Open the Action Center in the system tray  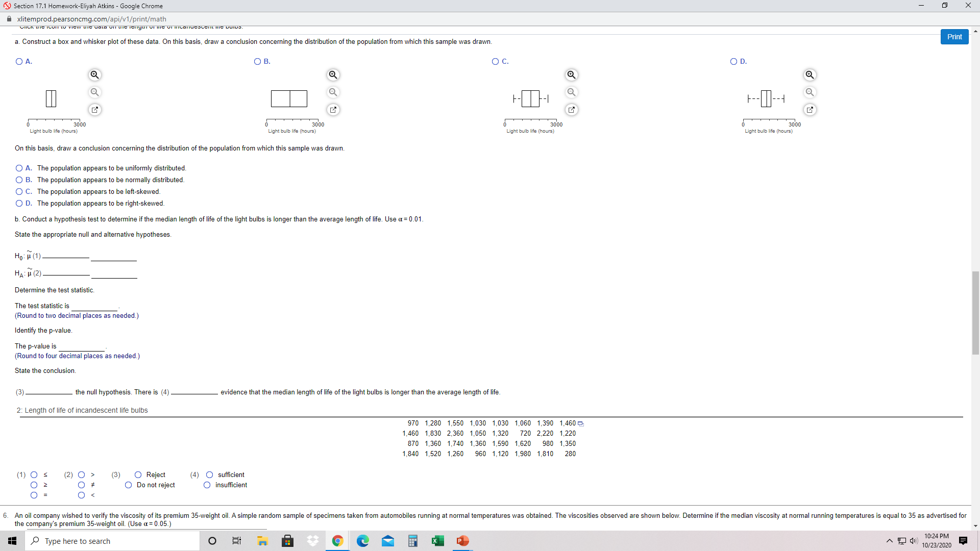pyautogui.click(x=963, y=541)
